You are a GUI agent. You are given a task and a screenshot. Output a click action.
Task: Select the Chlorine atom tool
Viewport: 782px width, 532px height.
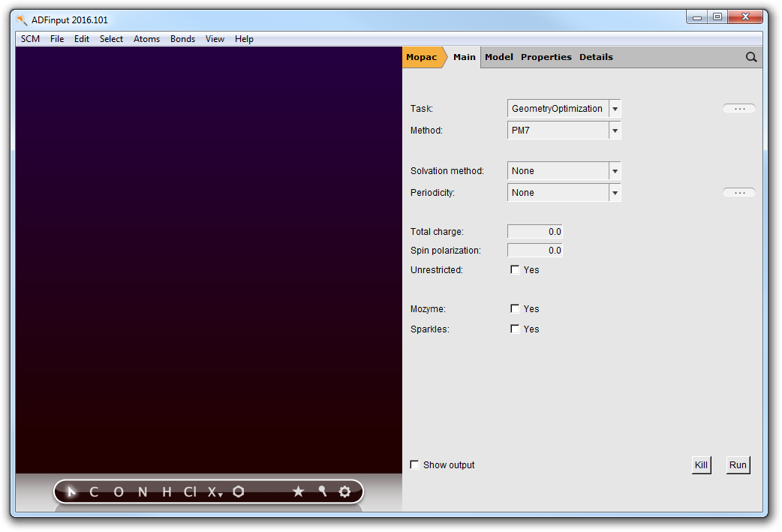point(190,492)
